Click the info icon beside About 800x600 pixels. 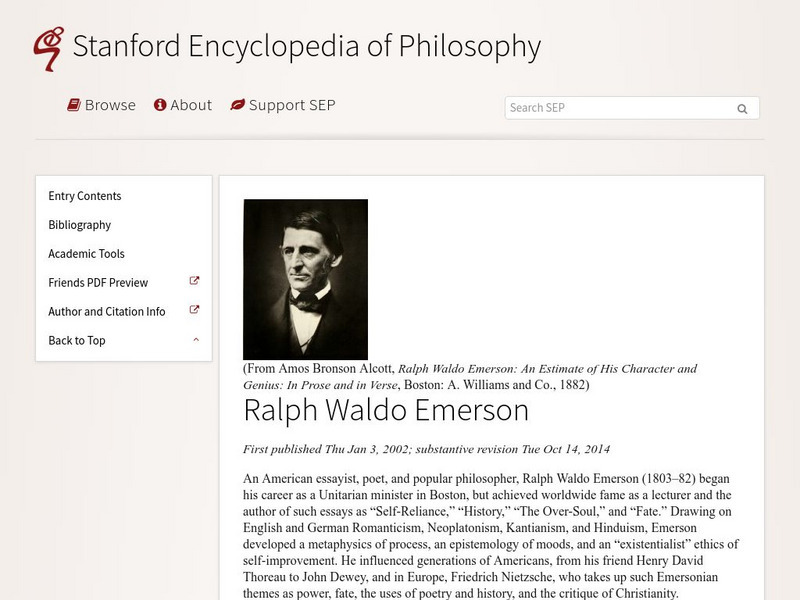pos(159,105)
